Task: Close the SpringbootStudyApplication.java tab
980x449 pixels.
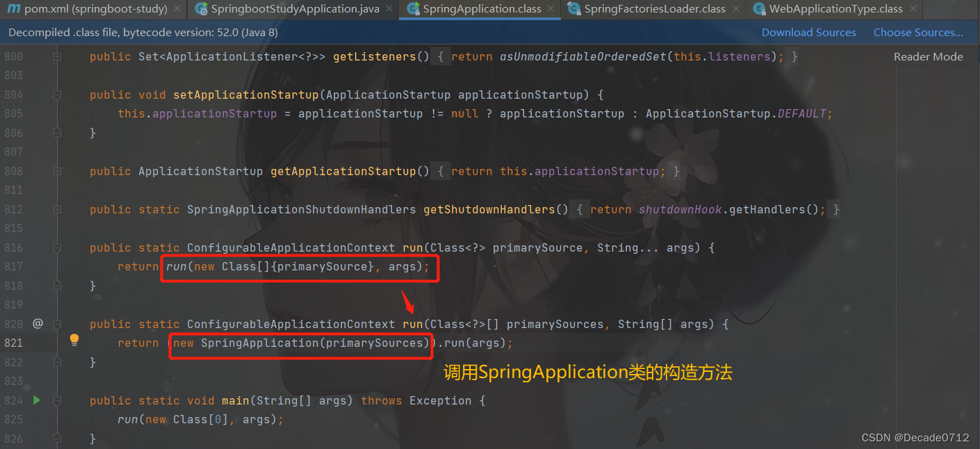Action: pyautogui.click(x=389, y=9)
